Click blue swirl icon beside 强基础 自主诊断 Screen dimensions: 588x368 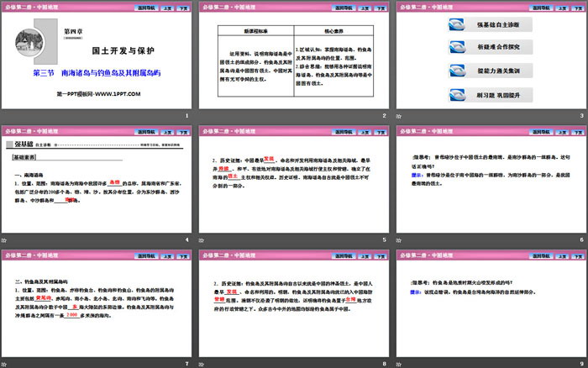coord(457,24)
